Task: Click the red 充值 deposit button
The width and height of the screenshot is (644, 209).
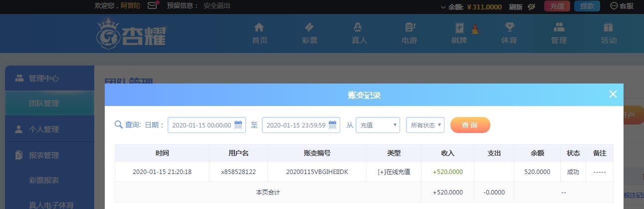Action: pos(557,6)
